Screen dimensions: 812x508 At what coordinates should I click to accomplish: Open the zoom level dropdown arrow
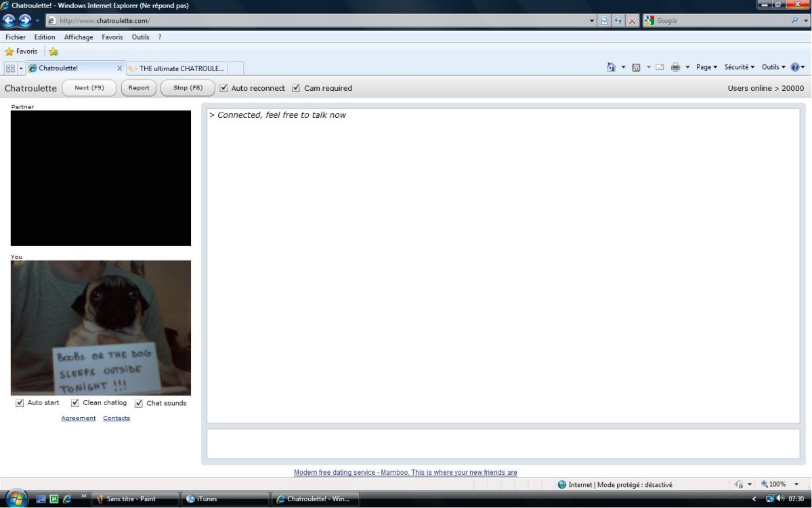pyautogui.click(x=796, y=484)
